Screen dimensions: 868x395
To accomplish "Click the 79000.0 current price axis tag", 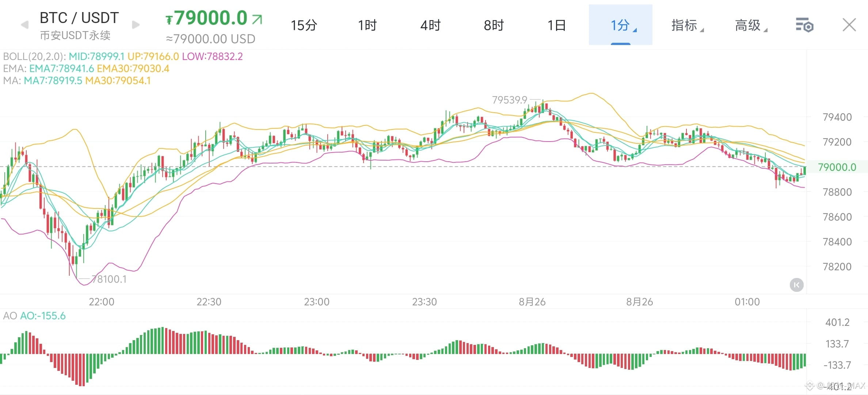I will (x=837, y=167).
